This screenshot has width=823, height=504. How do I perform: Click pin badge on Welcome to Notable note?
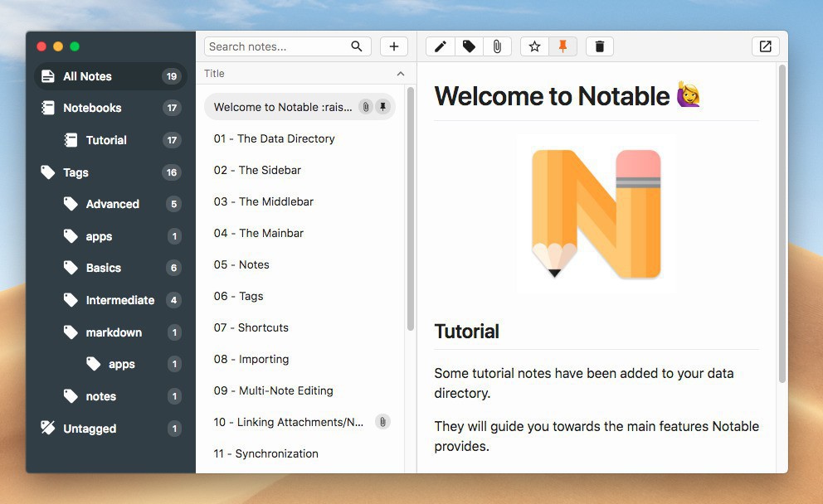pyautogui.click(x=382, y=107)
